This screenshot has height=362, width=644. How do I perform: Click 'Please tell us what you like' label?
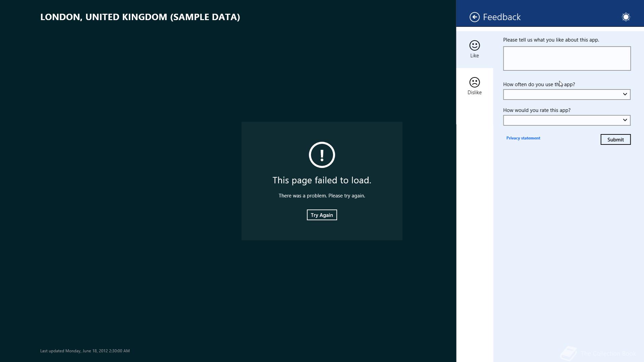pyautogui.click(x=551, y=40)
